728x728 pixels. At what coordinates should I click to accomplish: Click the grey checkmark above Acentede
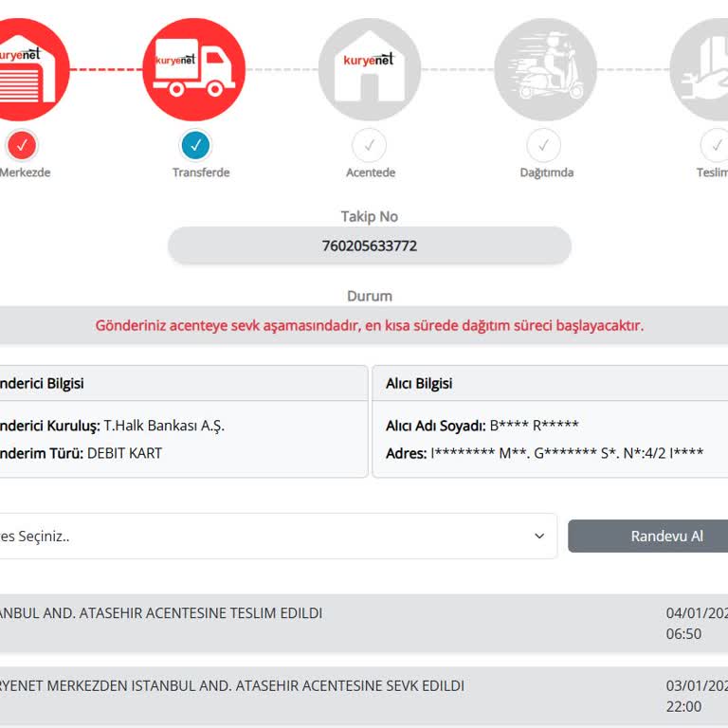click(x=369, y=145)
